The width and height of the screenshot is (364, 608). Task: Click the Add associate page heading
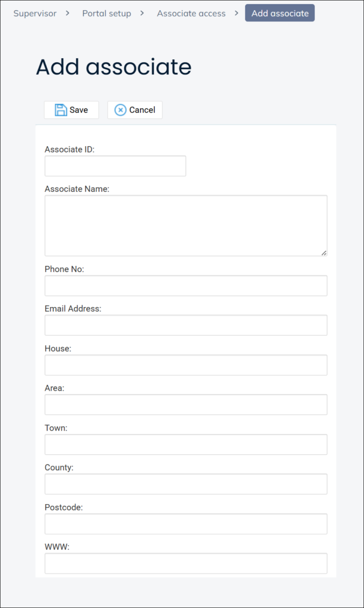coord(113,67)
